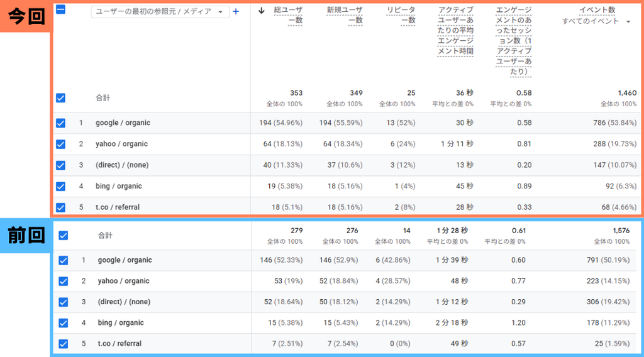Screen dimensions: 644x357
Task: Click yahoo / organic in the 前回 table
Action: pos(124,281)
